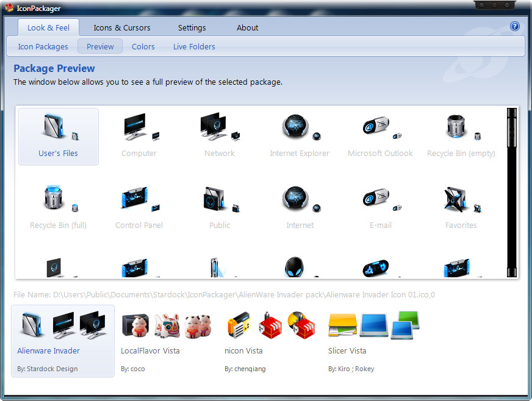Screen dimensions: 532x401
Task: Switch to the Live Folders subtab
Action: coord(194,46)
